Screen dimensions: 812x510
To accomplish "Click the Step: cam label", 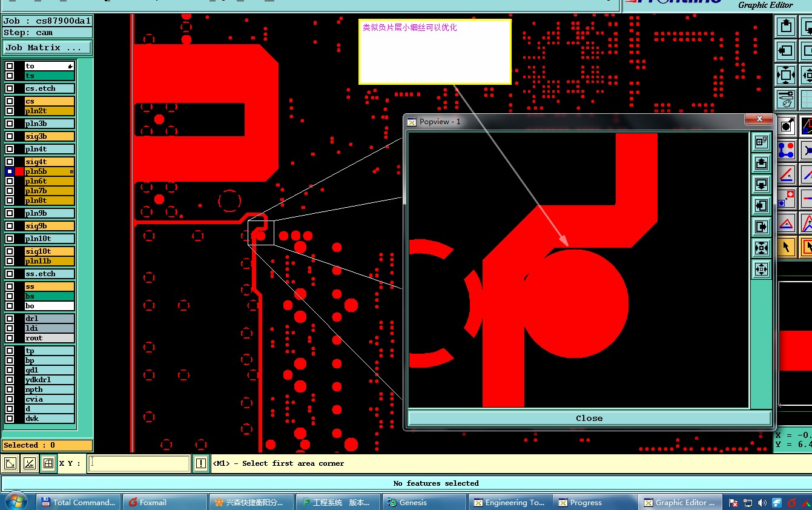I will click(x=47, y=33).
